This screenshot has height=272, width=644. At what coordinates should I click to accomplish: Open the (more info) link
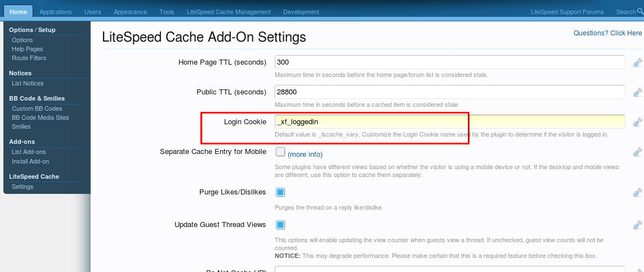point(305,154)
